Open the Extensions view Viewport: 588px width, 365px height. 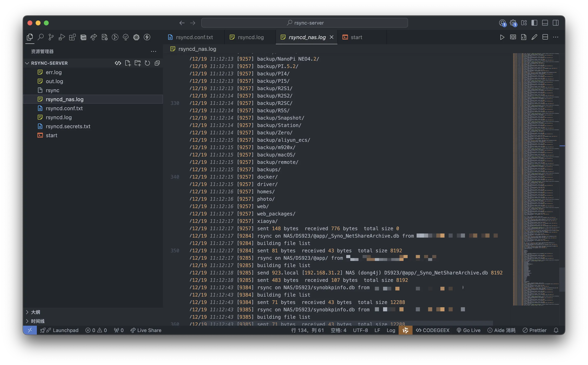point(72,37)
